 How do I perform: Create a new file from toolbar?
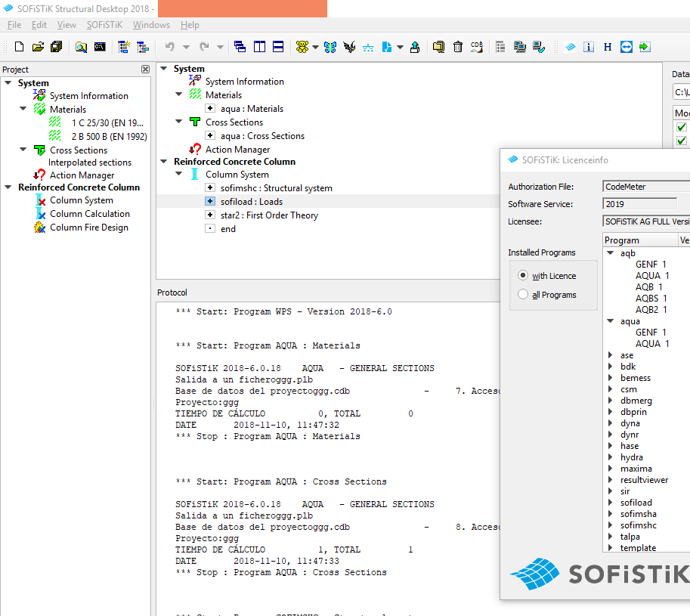[19, 47]
